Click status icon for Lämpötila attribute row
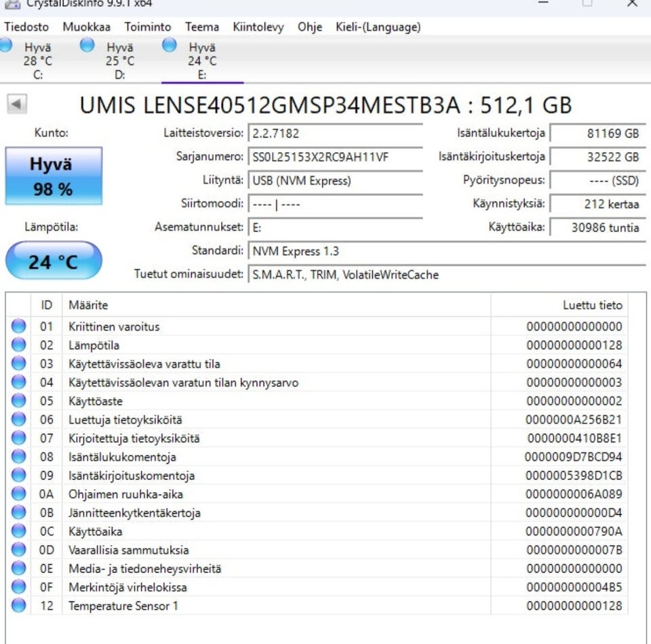 point(18,345)
